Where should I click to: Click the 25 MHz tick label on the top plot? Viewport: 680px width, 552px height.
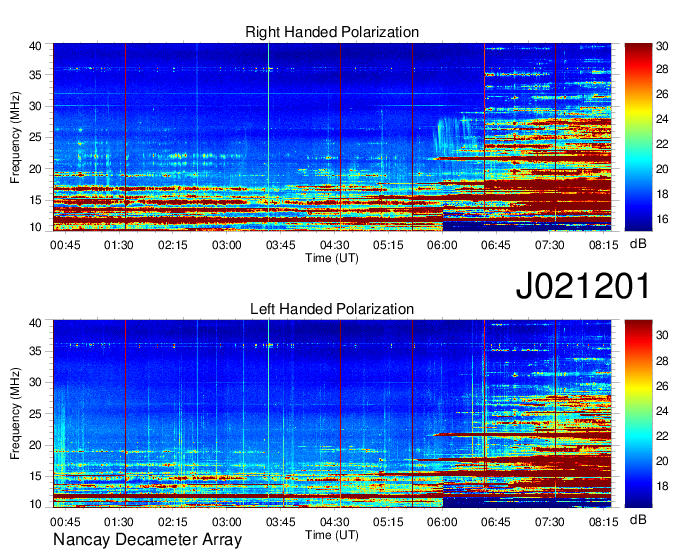[x=35, y=137]
